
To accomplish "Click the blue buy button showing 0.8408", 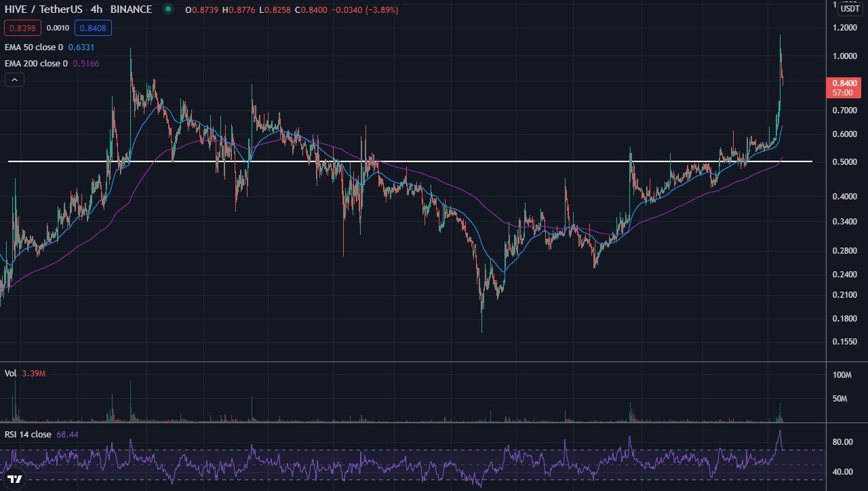I will point(93,28).
